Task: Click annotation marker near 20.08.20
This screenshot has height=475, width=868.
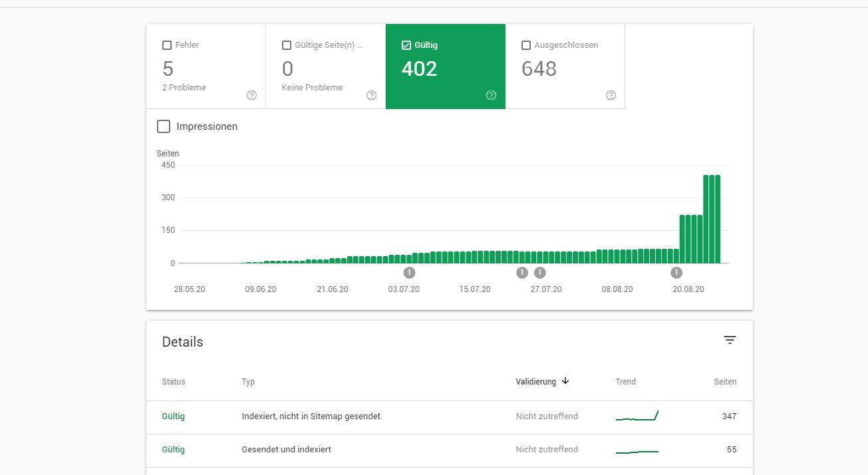Action: pyautogui.click(x=676, y=272)
